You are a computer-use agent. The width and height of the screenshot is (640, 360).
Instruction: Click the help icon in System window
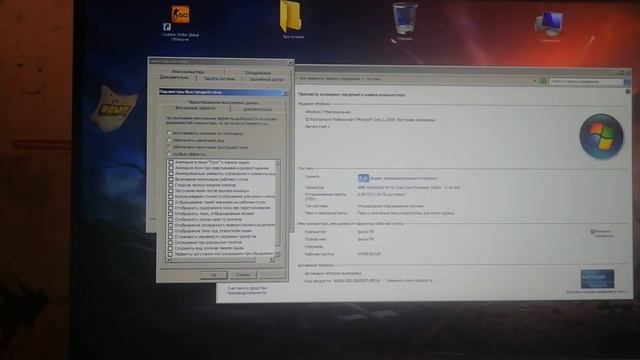(628, 91)
